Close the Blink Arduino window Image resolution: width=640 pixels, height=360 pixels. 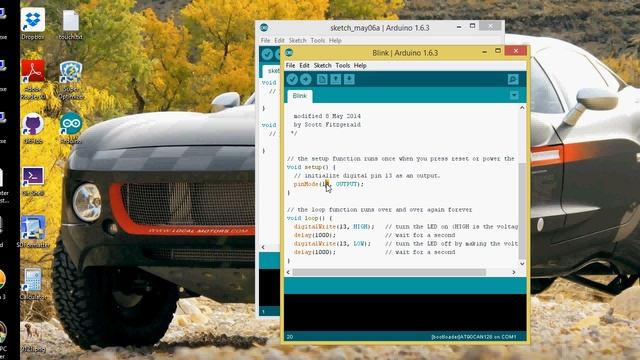click(x=516, y=51)
